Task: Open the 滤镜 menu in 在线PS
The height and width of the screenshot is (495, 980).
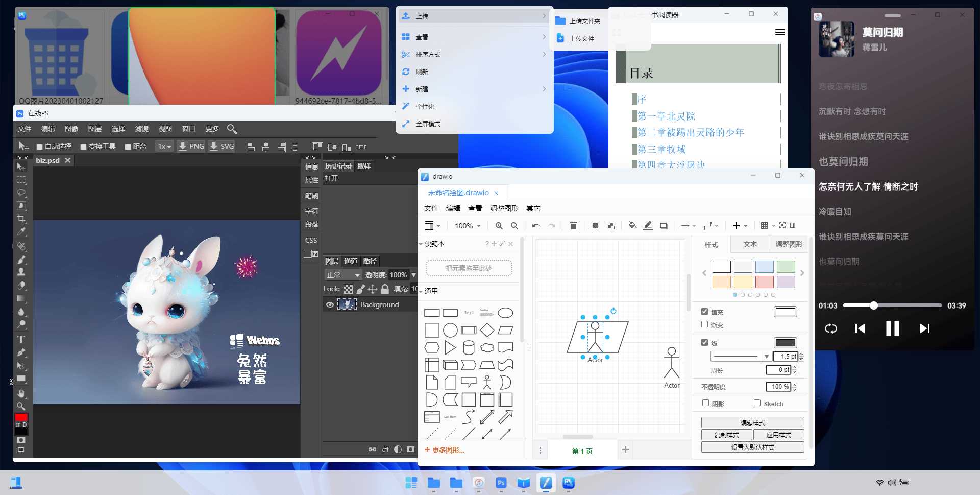Action: pyautogui.click(x=142, y=129)
